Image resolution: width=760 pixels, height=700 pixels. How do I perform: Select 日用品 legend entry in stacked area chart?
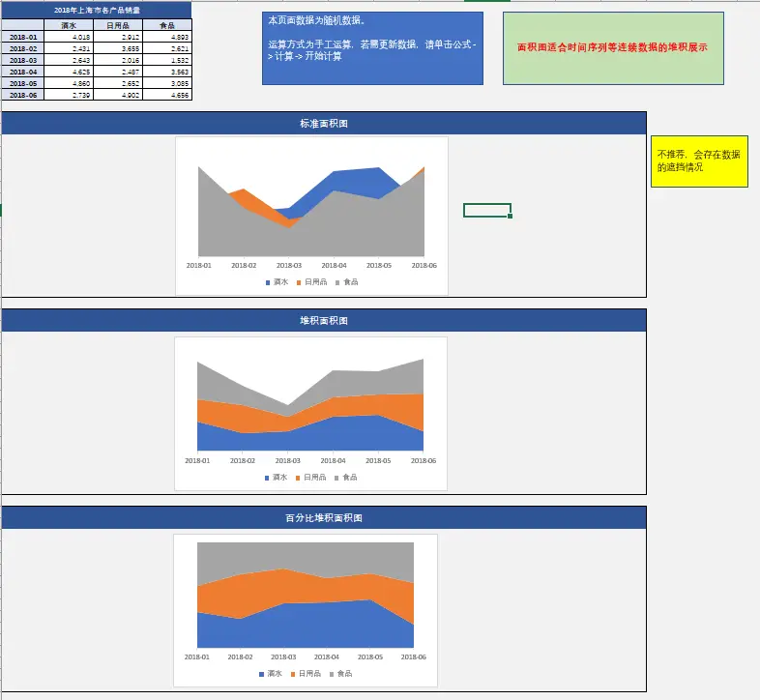click(310, 478)
